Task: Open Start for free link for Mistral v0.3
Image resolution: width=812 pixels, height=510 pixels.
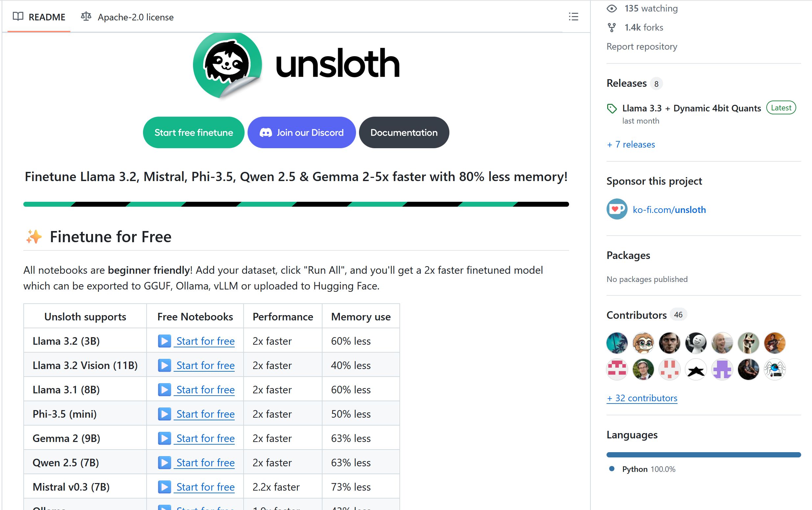Action: coord(205,487)
